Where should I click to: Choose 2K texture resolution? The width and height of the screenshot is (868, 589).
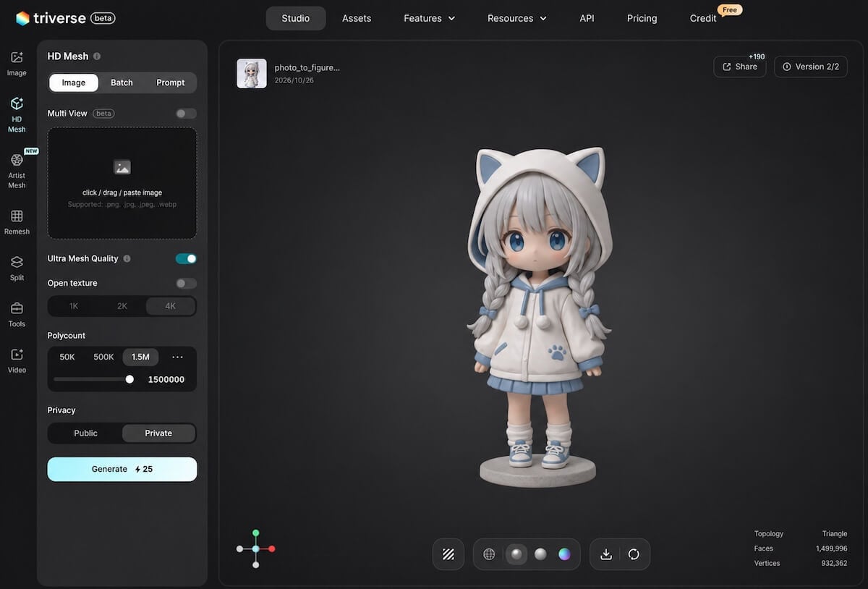click(x=122, y=306)
